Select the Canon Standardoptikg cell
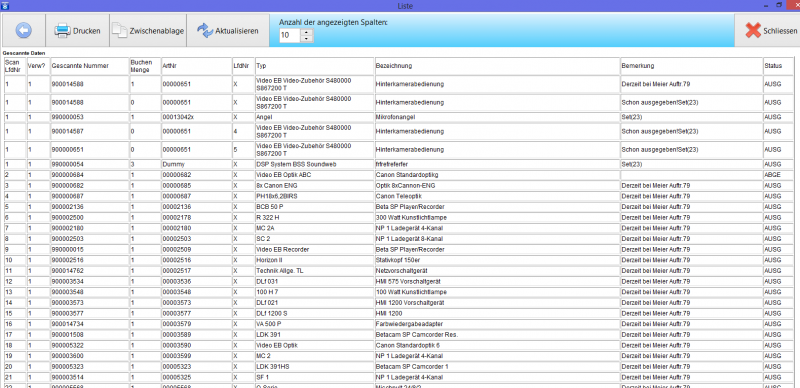The width and height of the screenshot is (800, 388). tap(497, 175)
